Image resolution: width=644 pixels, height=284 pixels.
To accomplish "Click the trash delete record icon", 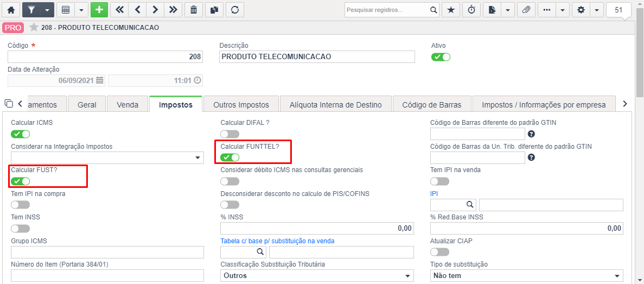I will coord(194,10).
